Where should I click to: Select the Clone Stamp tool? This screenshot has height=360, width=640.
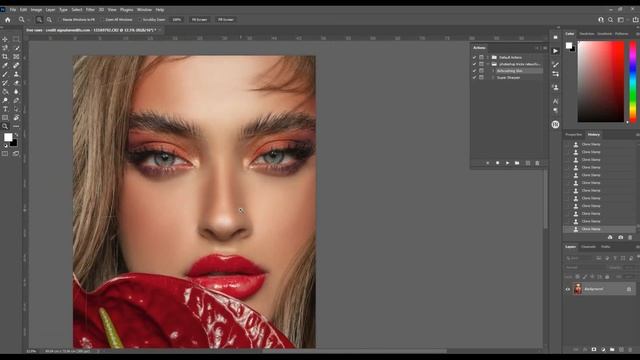click(x=16, y=74)
